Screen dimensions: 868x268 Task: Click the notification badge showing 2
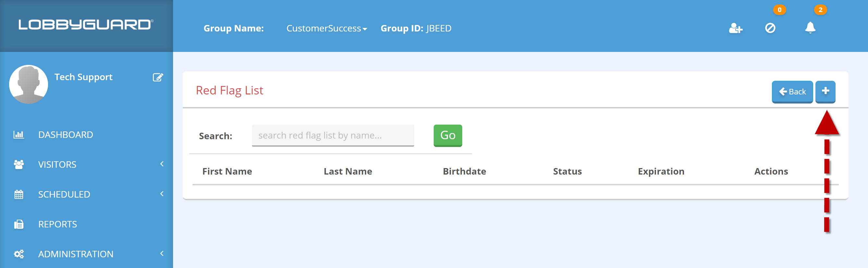[821, 10]
